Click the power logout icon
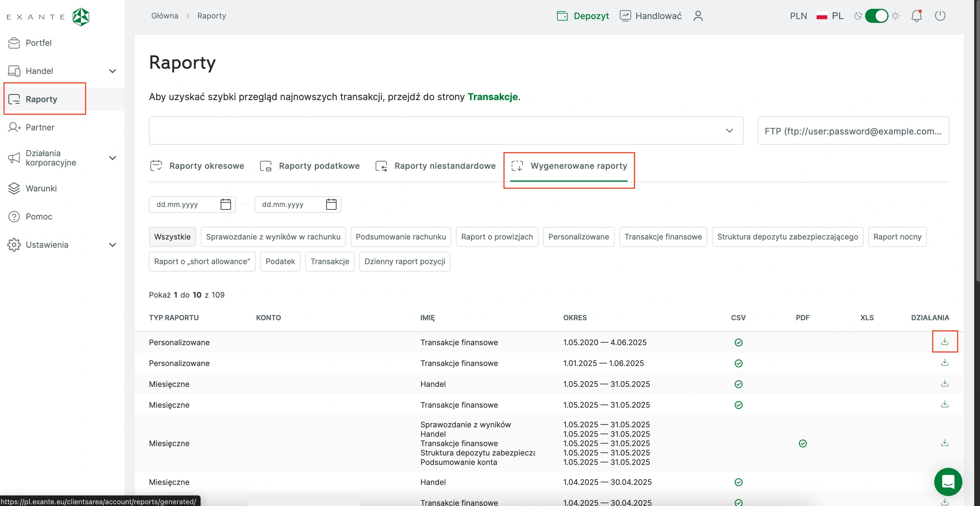This screenshot has height=506, width=980. coord(940,16)
